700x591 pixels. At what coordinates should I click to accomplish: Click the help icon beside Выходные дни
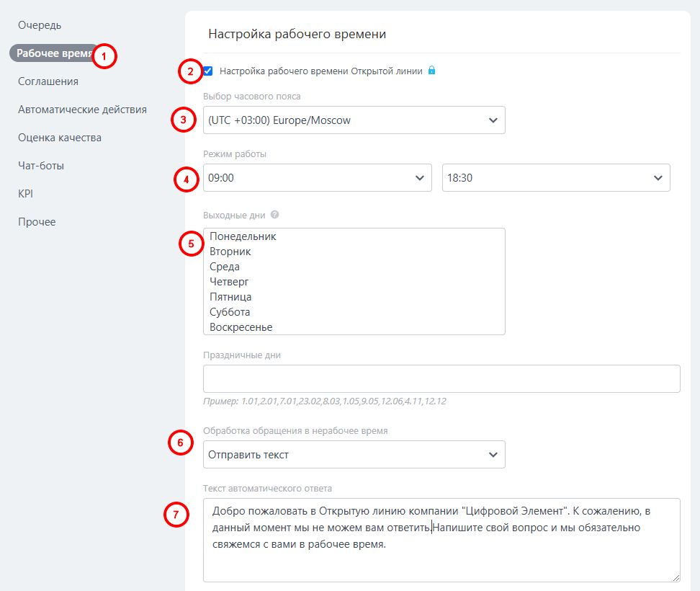pyautogui.click(x=274, y=215)
